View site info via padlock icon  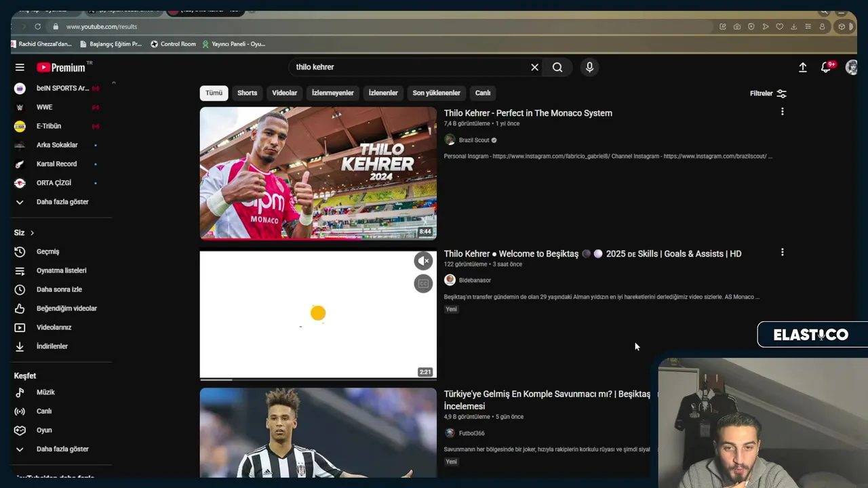pos(56,26)
